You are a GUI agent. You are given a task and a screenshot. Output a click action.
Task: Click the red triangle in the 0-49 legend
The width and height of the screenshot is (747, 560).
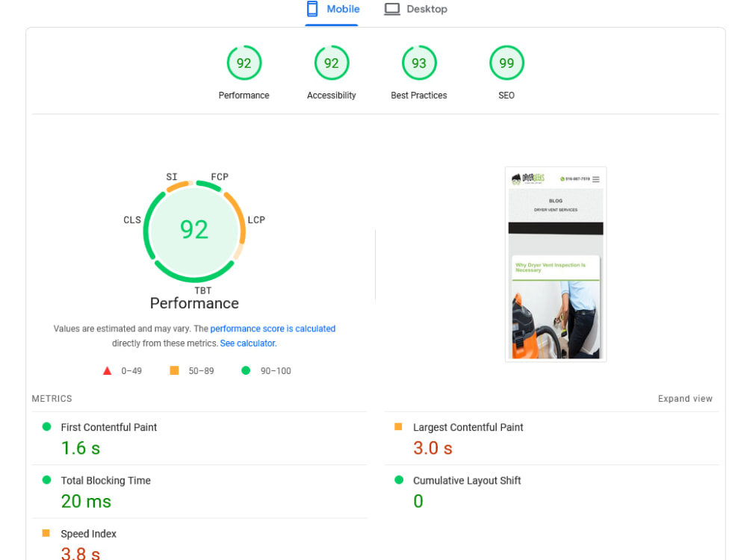107,370
